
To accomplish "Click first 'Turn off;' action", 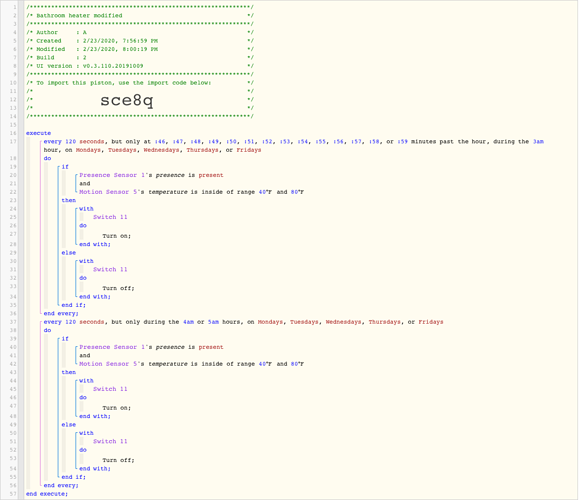I will click(118, 288).
